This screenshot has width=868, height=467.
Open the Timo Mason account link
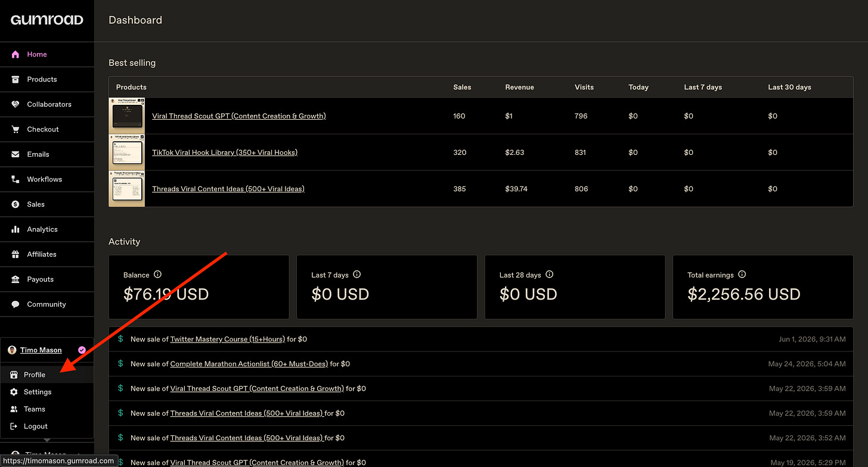tap(41, 350)
